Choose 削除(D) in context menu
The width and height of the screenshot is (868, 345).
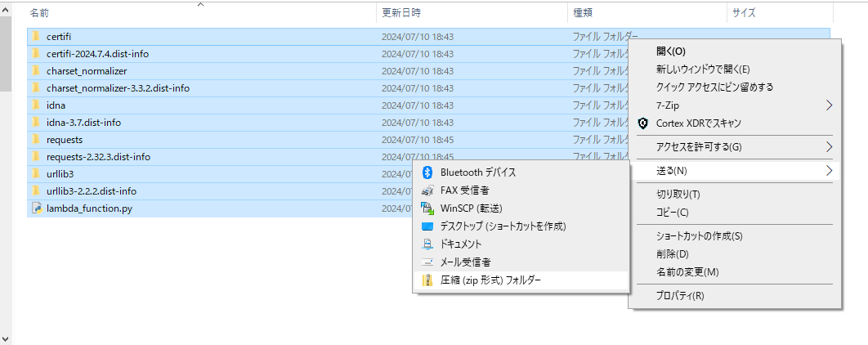click(x=672, y=254)
